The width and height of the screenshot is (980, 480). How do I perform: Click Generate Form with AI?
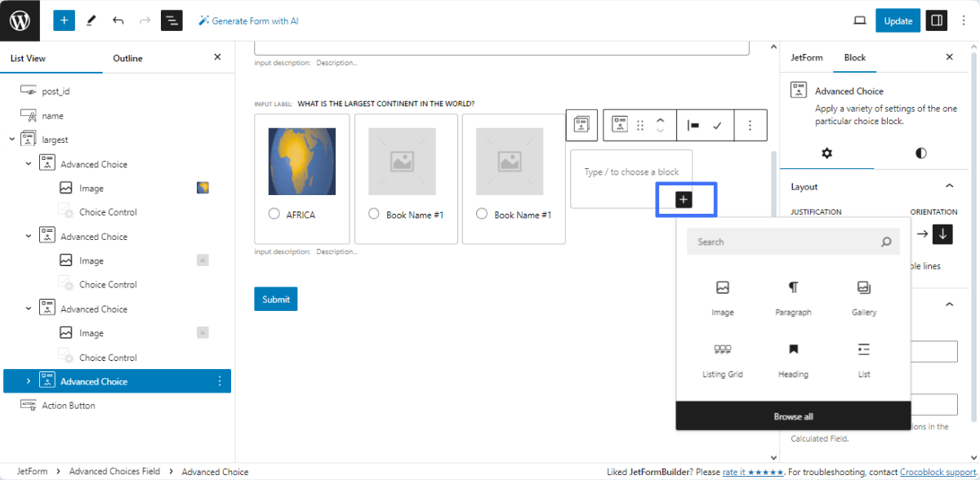click(x=248, y=20)
